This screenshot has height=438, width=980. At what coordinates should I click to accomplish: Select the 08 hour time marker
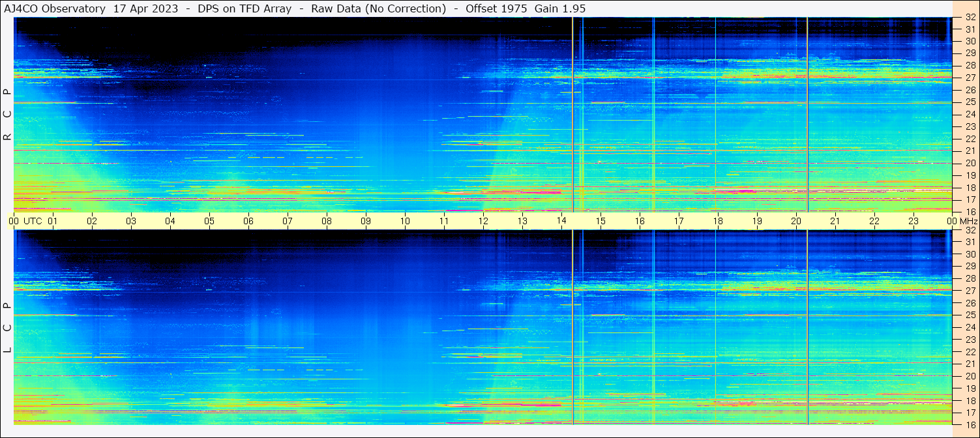327,221
